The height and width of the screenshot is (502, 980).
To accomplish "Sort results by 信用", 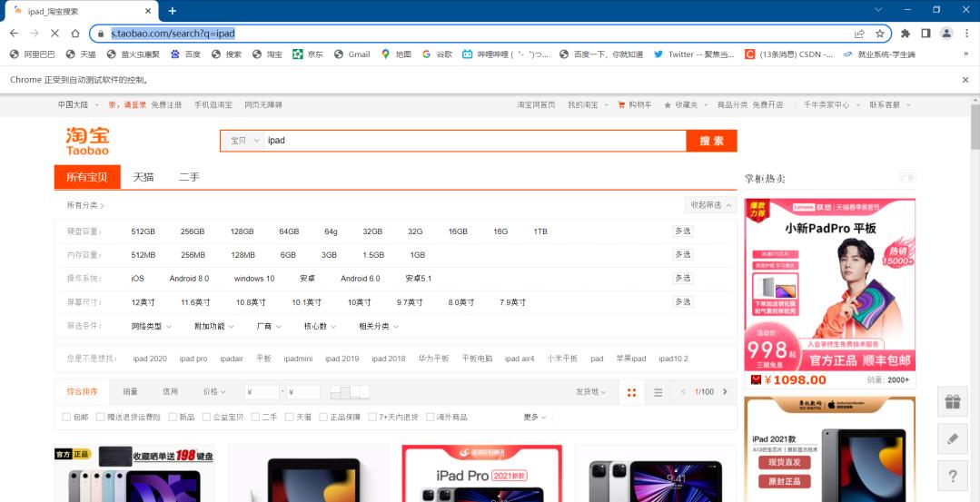I will click(171, 392).
